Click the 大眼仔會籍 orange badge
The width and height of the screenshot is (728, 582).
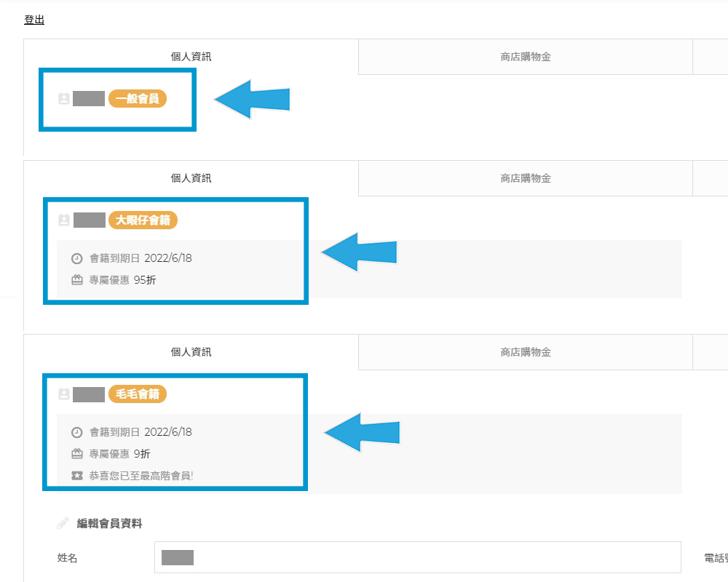pos(143,220)
